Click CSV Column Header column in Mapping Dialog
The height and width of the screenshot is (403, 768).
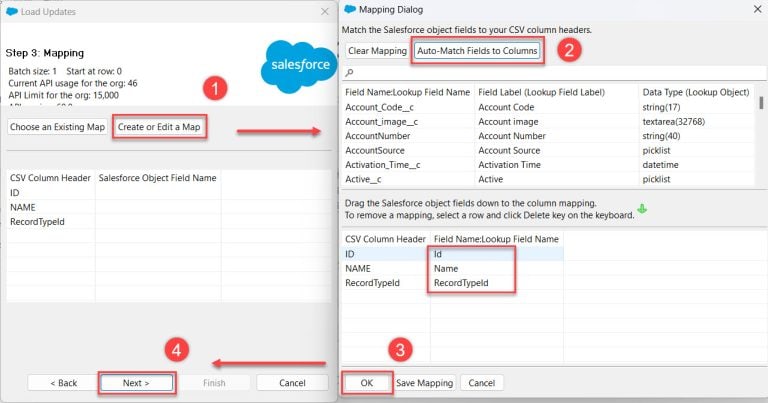pos(385,239)
